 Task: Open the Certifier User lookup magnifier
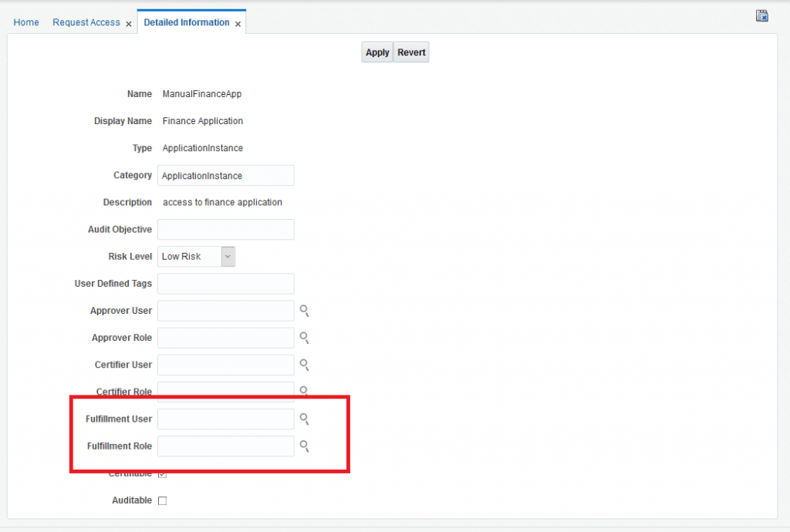[305, 365]
